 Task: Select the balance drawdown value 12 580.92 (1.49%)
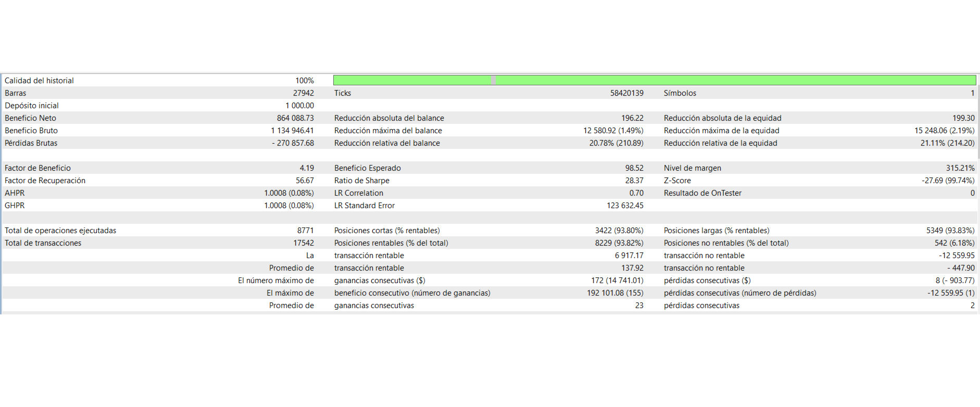tap(613, 131)
